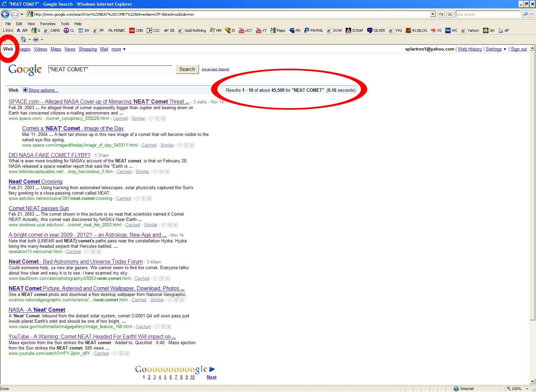Click the Google Search button
This screenshot has height=392, width=536.
coord(187,69)
